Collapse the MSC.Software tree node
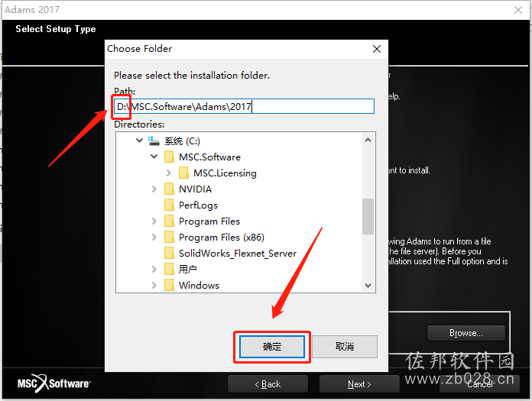The width and height of the screenshot is (532, 401). click(154, 157)
